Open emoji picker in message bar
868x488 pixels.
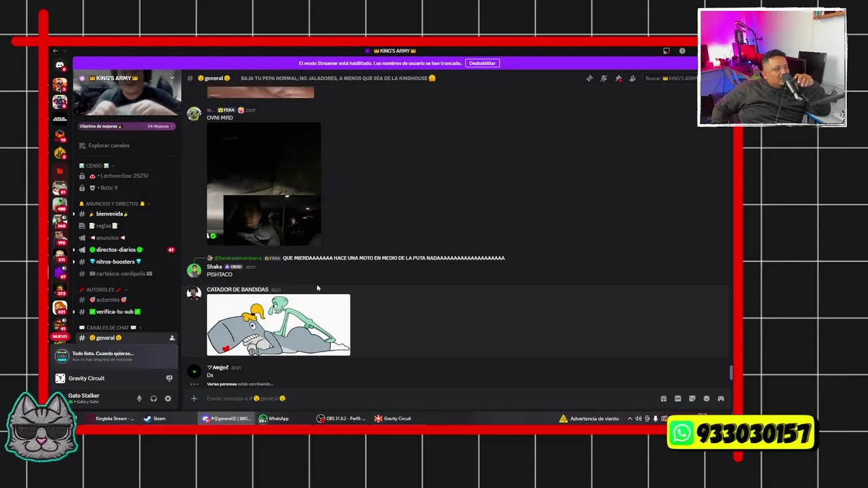pos(706,399)
